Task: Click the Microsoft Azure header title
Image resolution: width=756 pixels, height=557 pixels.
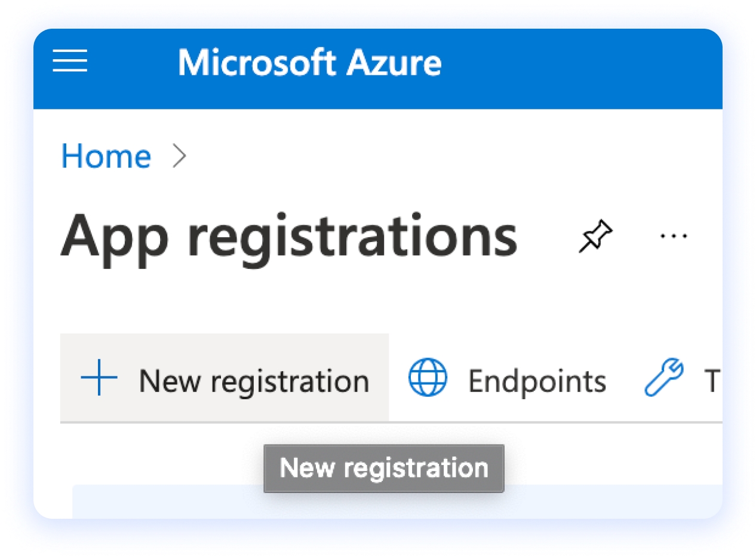Action: pos(310,62)
